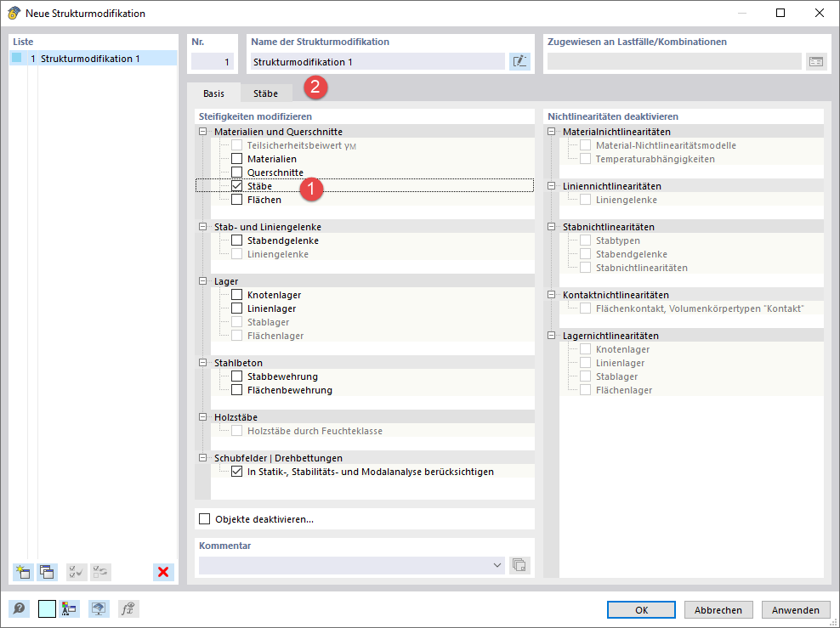Click the Name der Strukturmodifikation input field
Screen dimensions: 840x628
(377, 61)
